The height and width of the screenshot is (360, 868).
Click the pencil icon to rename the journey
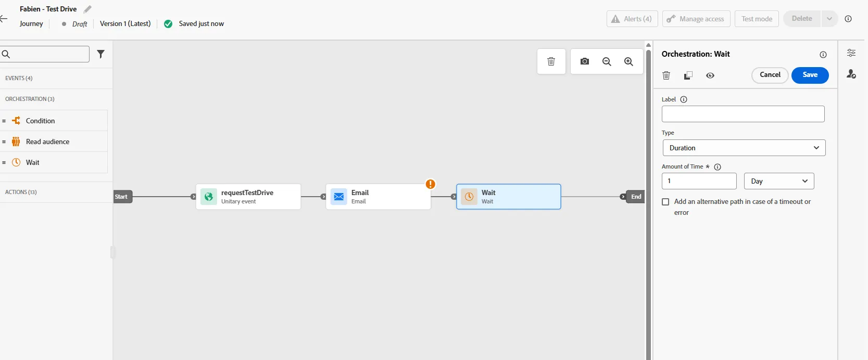tap(87, 9)
